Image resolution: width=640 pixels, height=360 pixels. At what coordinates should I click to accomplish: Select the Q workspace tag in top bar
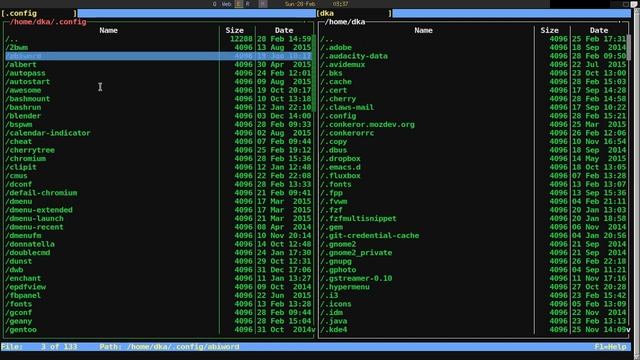(215, 4)
